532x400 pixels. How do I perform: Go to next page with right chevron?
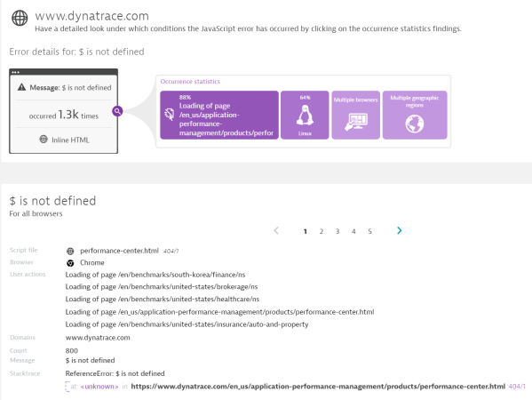(x=400, y=231)
